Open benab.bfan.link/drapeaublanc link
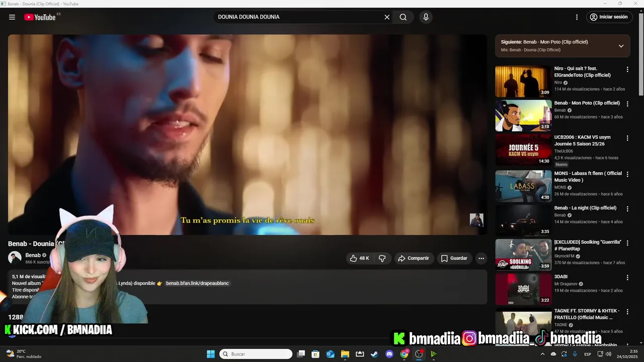 197,284
